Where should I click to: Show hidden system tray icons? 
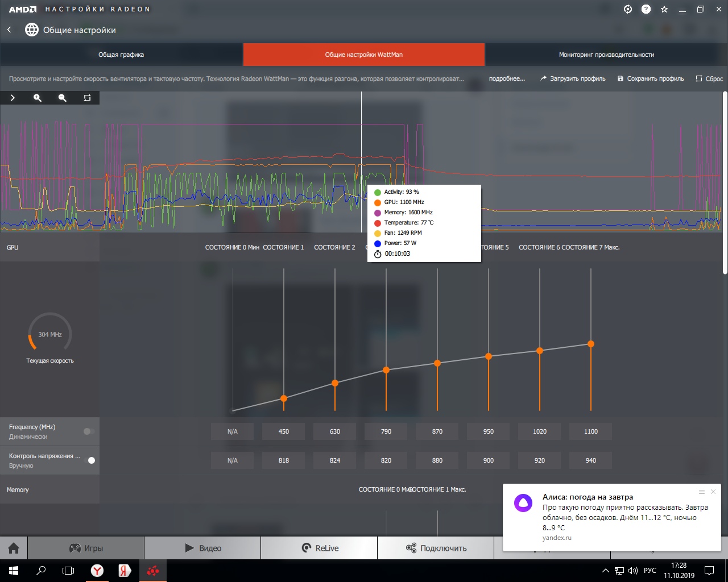pyautogui.click(x=605, y=571)
